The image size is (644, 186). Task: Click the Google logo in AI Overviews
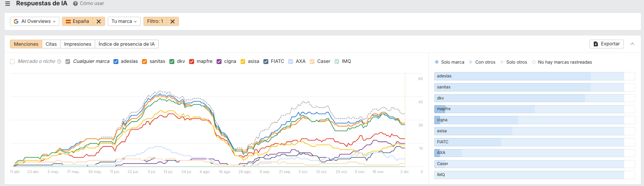[16, 21]
